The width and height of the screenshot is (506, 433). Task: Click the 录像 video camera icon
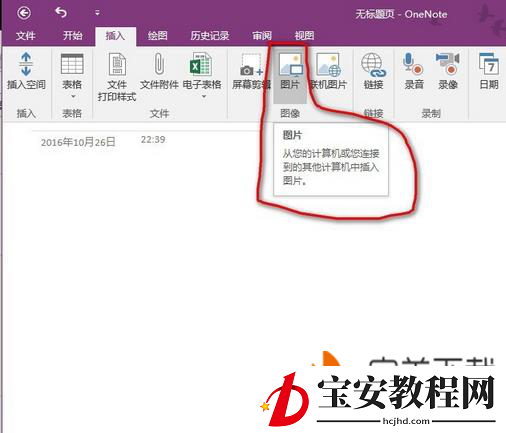[448, 64]
